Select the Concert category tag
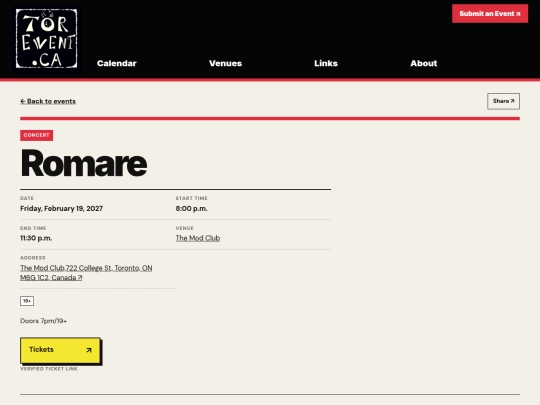This screenshot has height=405, width=540. [37, 135]
